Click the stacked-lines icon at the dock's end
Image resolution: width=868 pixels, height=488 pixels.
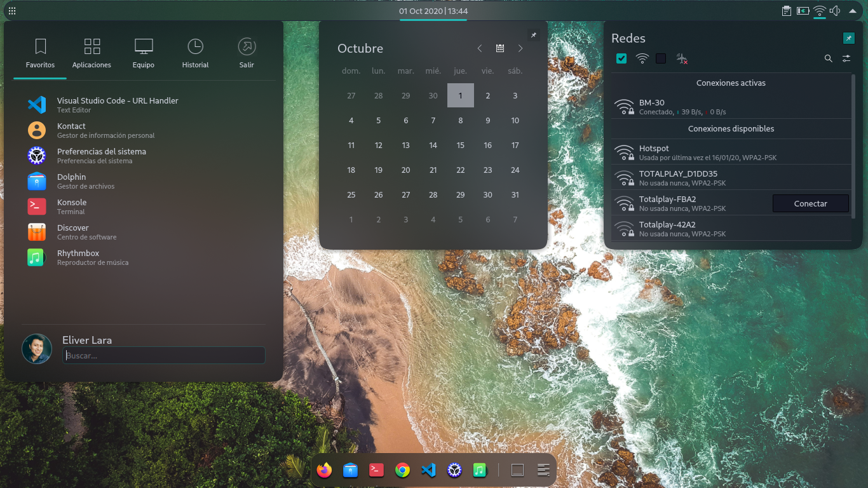[x=543, y=470]
